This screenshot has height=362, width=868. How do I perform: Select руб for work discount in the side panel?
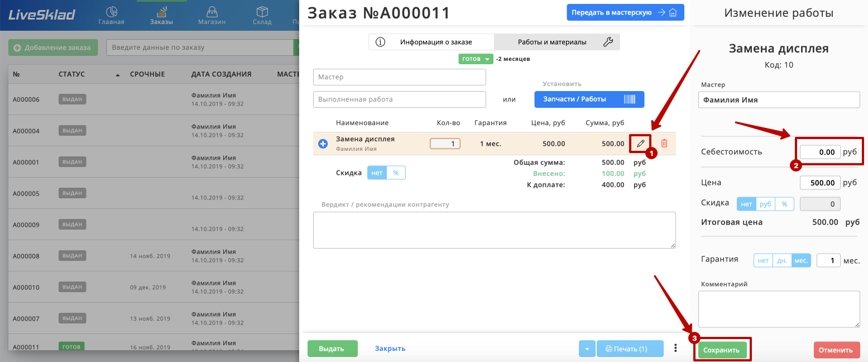click(x=765, y=204)
